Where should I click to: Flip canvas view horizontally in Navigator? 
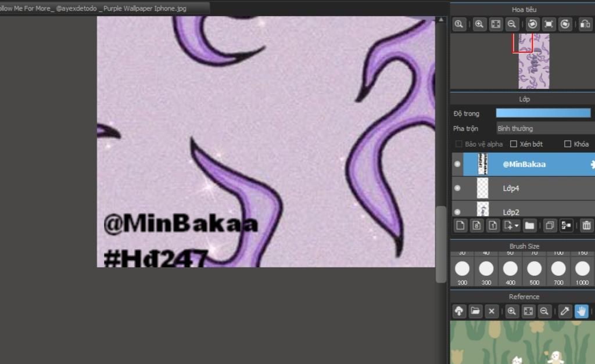pyautogui.click(x=585, y=24)
